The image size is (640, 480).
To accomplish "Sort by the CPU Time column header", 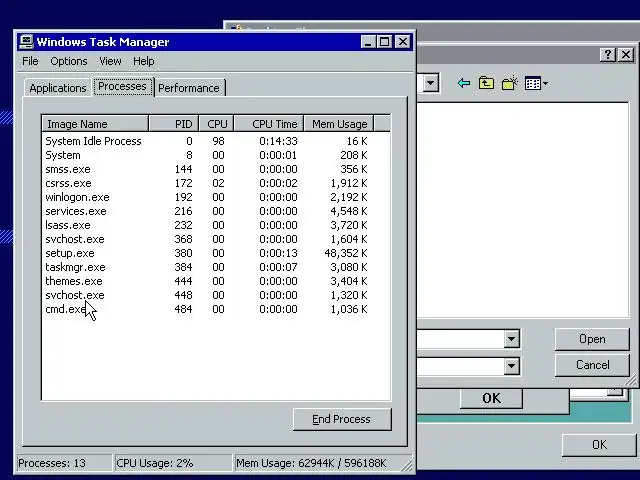I will 269,124.
